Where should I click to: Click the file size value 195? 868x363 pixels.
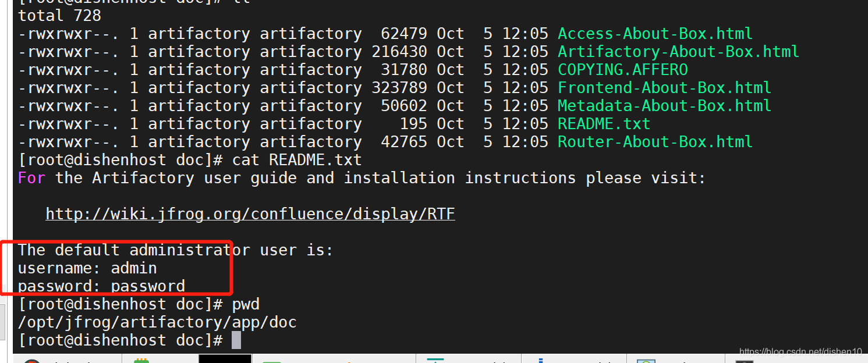click(413, 124)
